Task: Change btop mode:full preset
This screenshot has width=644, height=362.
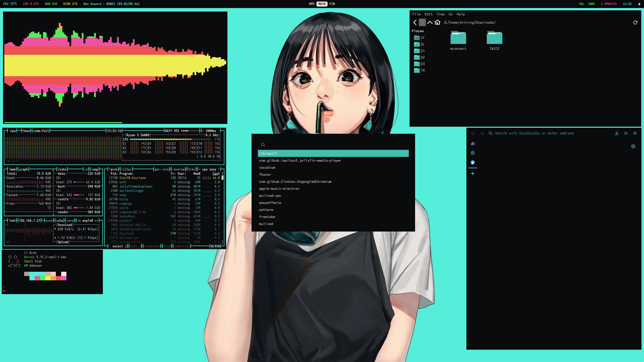Action: 41,131
